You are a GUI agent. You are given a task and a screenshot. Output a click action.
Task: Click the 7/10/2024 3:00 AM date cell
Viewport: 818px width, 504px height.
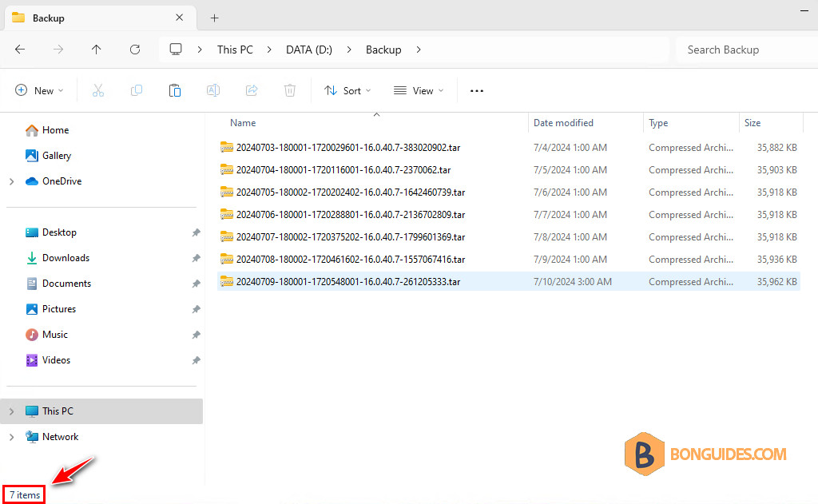[x=572, y=282]
